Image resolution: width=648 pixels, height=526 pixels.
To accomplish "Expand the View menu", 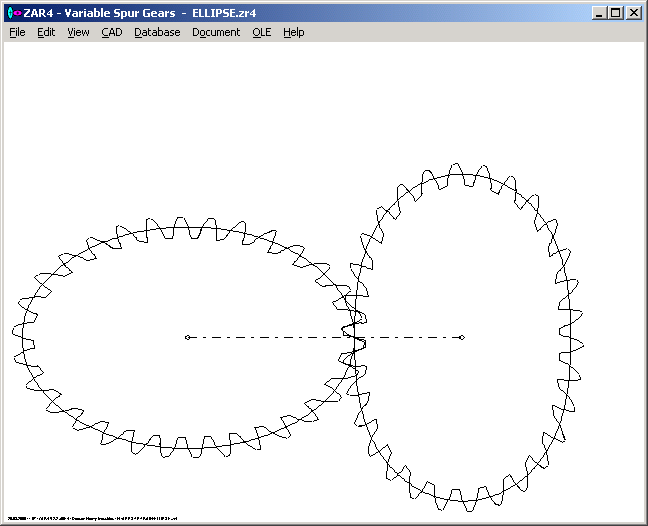I will 78,32.
